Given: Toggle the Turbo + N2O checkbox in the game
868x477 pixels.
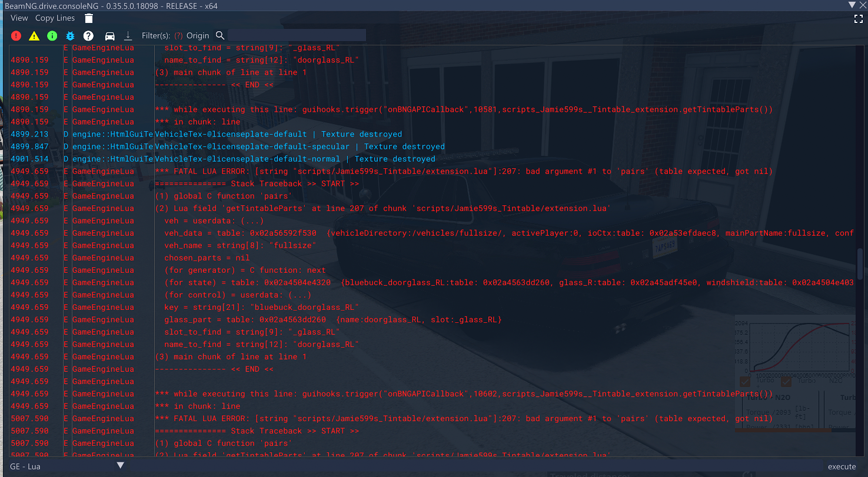Looking at the screenshot, I should point(744,382).
